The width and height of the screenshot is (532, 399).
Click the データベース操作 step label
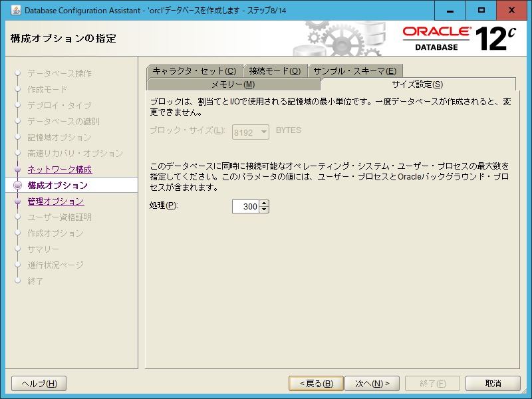[59, 73]
